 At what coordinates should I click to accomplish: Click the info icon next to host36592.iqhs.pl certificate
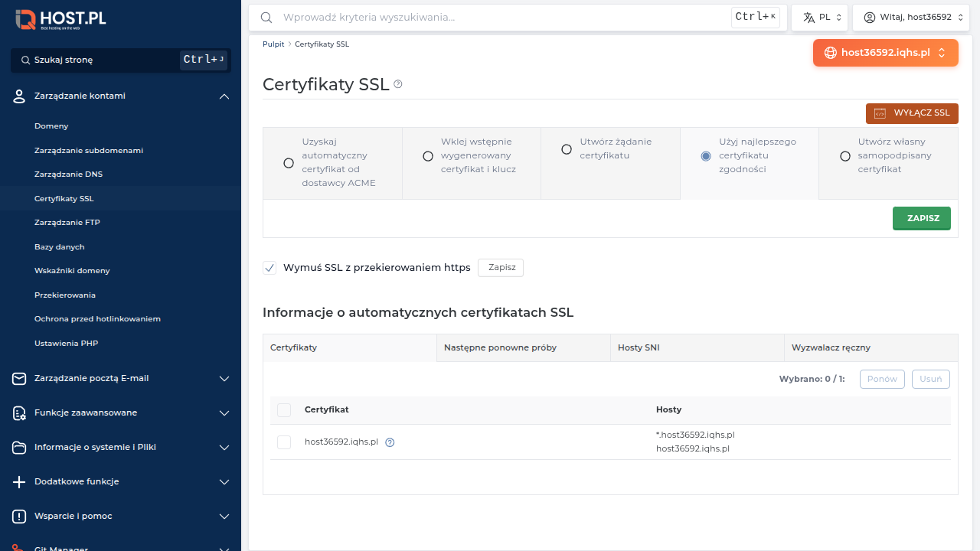[390, 442]
